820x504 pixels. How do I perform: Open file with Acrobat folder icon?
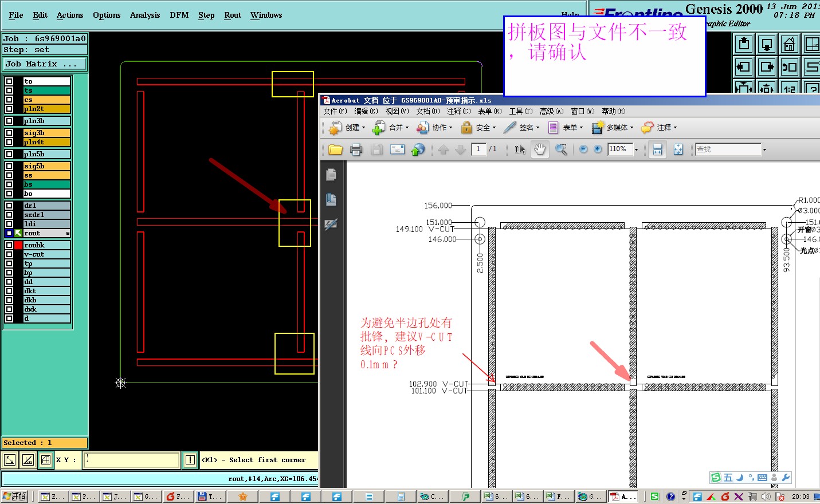click(335, 149)
